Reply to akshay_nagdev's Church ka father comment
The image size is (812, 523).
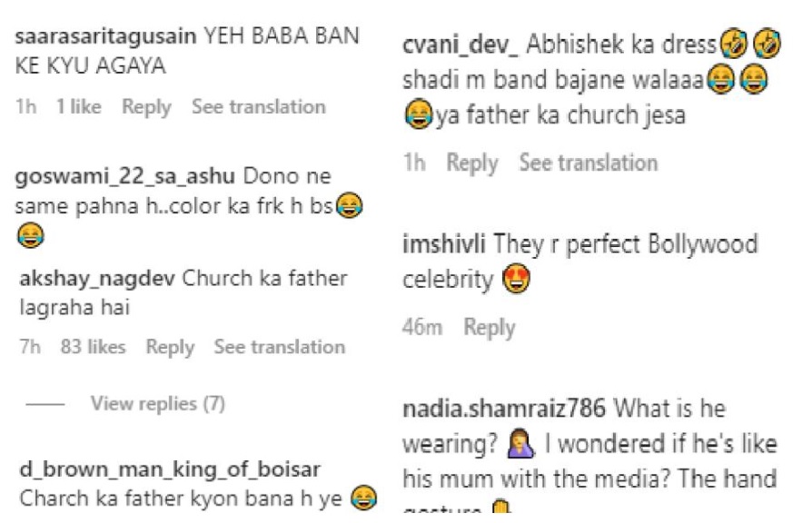coord(170,347)
